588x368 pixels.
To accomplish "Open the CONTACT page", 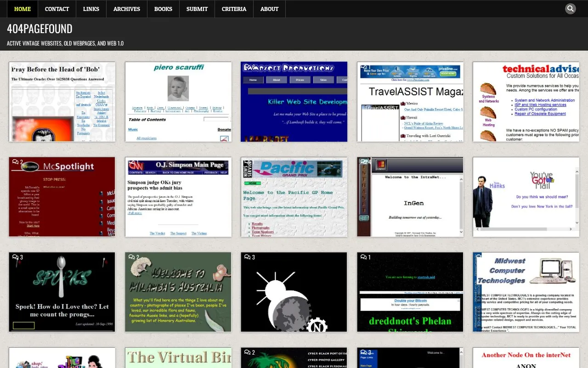I will click(57, 9).
